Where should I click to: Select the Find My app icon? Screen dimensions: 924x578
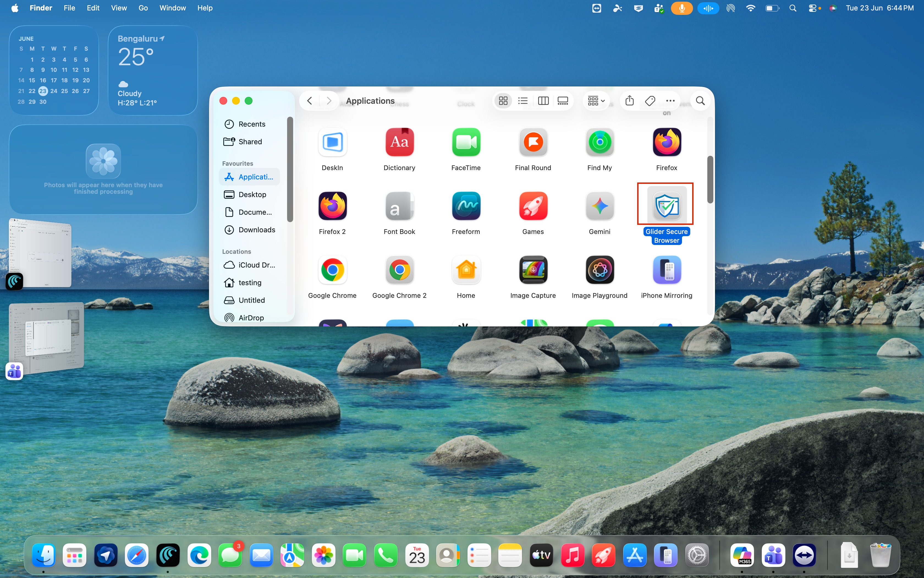click(599, 142)
